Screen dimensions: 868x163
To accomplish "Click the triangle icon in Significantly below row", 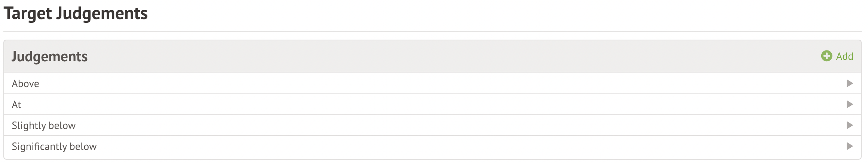I will tap(849, 146).
